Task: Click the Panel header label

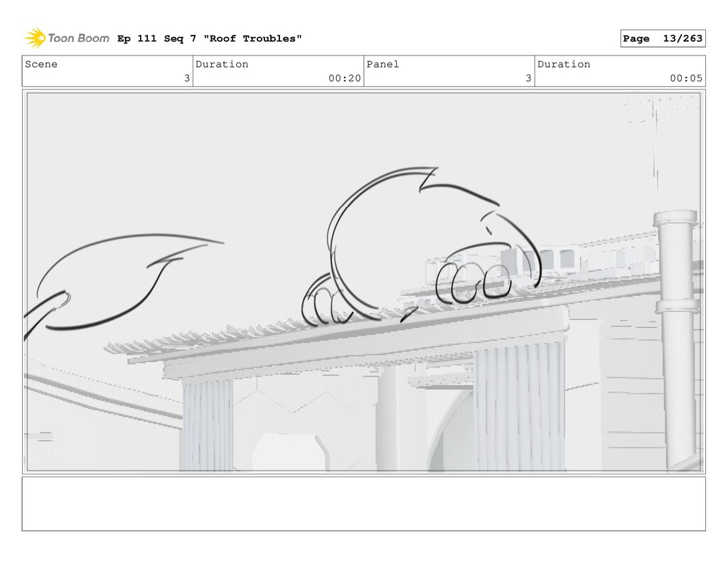Action: 382,64
